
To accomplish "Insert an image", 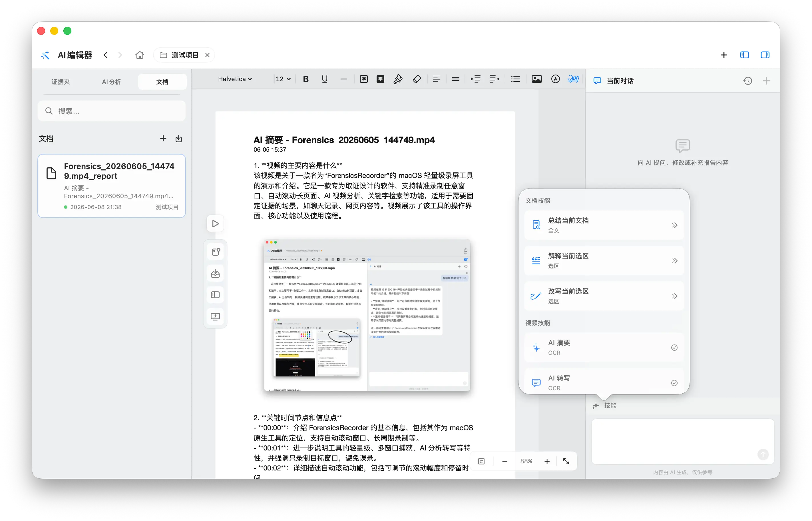I will click(x=536, y=79).
